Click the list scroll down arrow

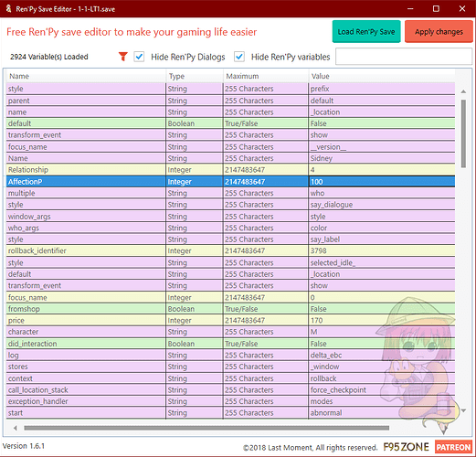click(x=463, y=410)
